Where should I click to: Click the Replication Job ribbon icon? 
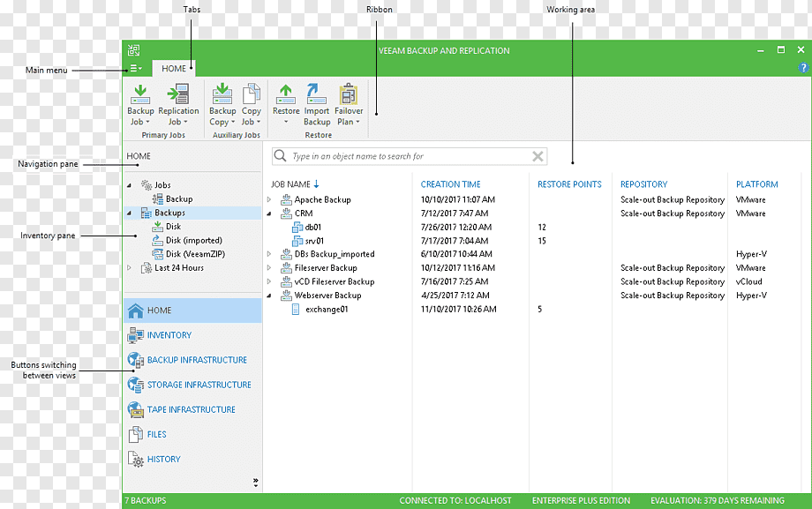click(x=178, y=105)
